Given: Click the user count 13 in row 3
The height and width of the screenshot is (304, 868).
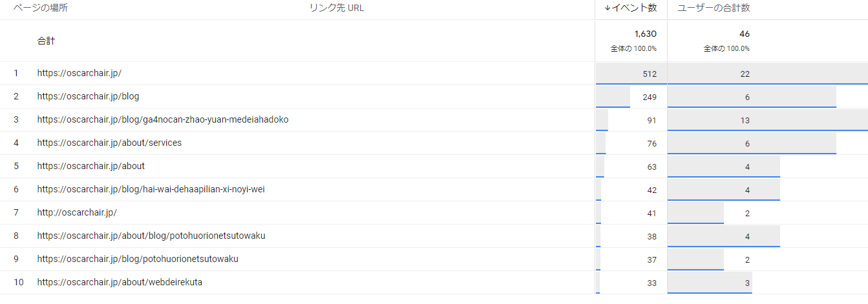Looking at the screenshot, I should click(745, 121).
